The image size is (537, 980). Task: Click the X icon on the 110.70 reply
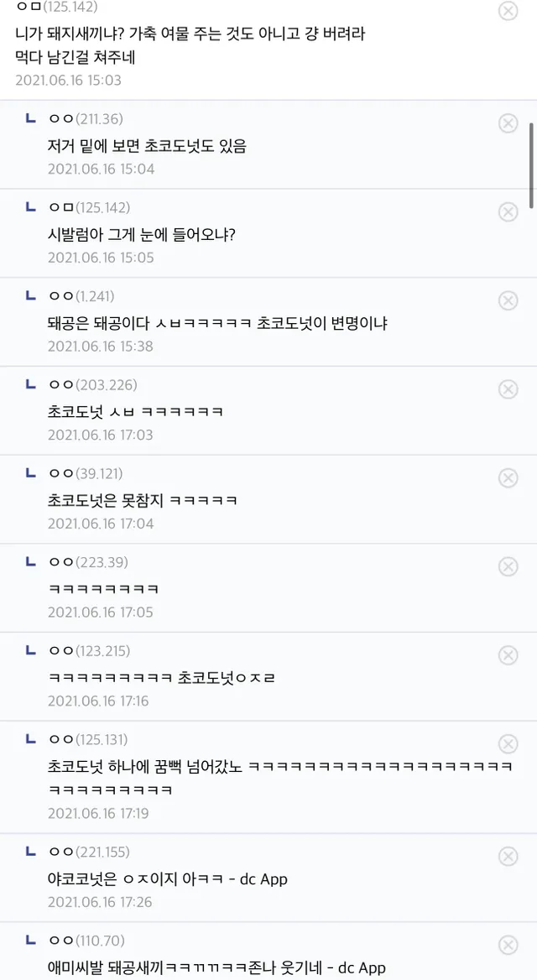[508, 945]
